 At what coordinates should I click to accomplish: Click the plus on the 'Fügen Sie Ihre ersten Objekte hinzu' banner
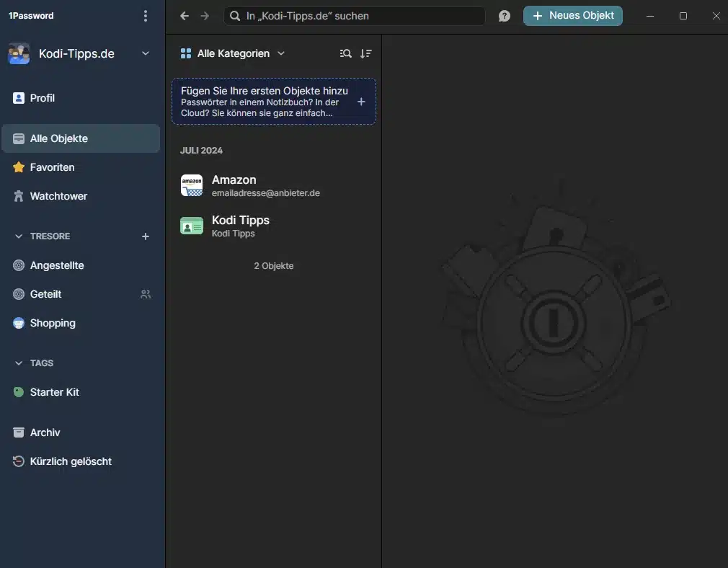(361, 101)
